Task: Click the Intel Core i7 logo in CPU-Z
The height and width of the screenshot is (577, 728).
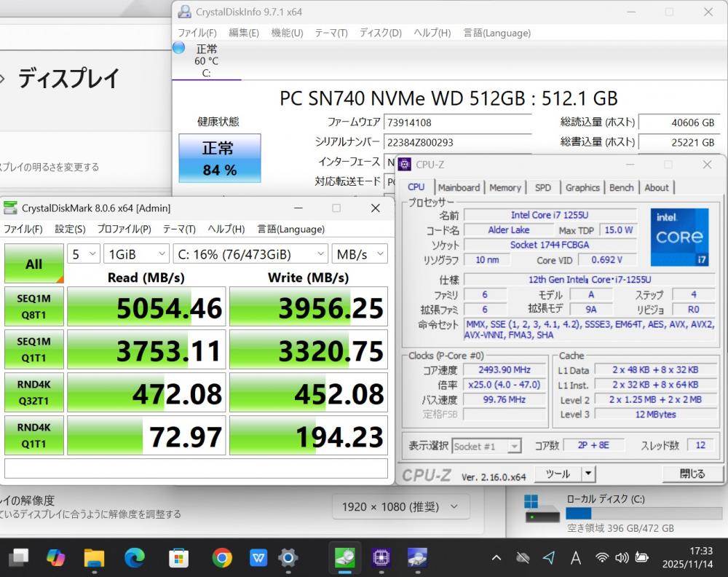Action: point(679,237)
